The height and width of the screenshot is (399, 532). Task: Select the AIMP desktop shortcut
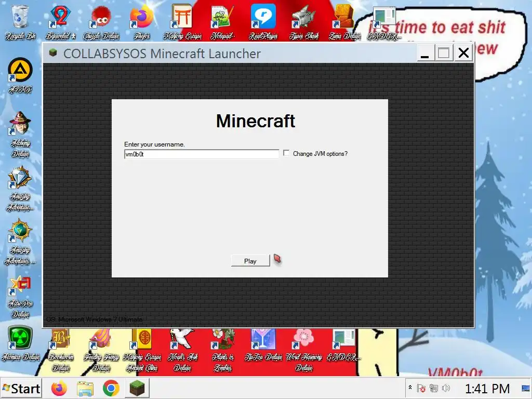tap(20, 75)
